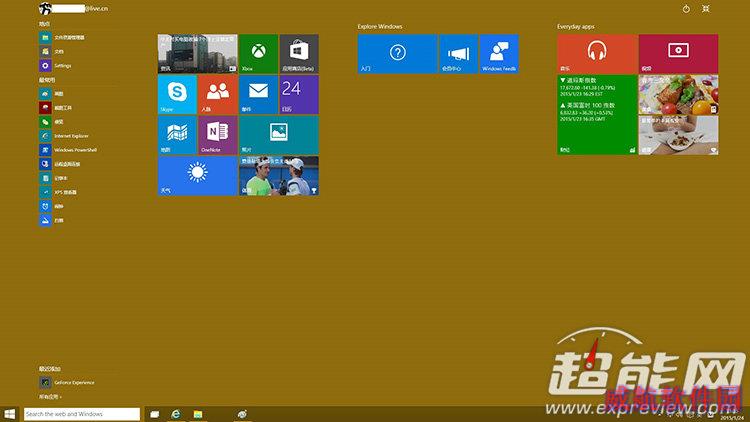Open the People tile
Screen dimensions: 750x422
pos(218,94)
